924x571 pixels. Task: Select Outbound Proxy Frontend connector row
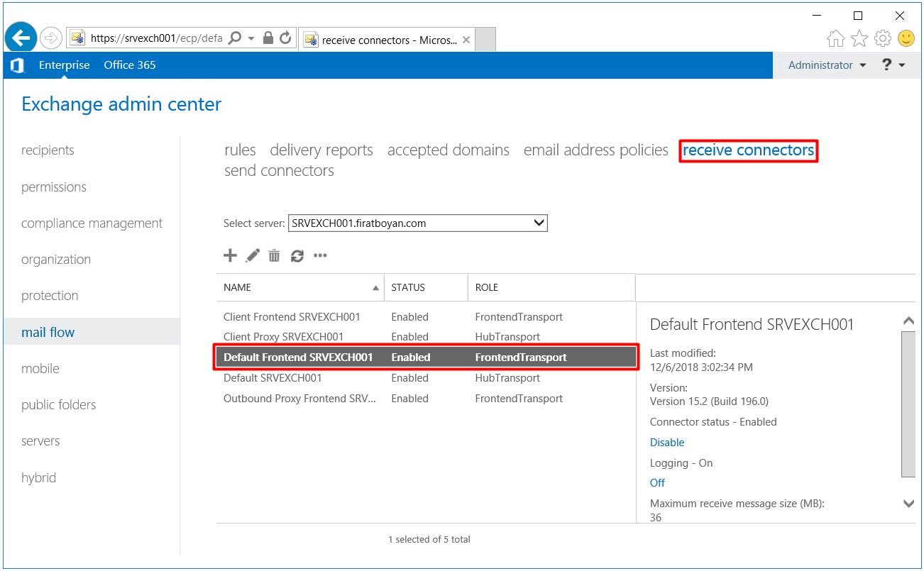tap(426, 399)
